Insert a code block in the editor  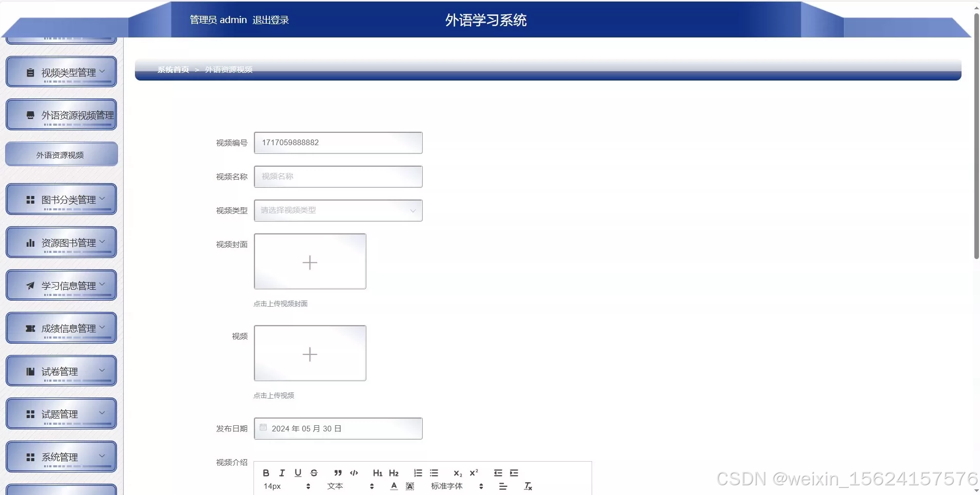click(x=354, y=473)
